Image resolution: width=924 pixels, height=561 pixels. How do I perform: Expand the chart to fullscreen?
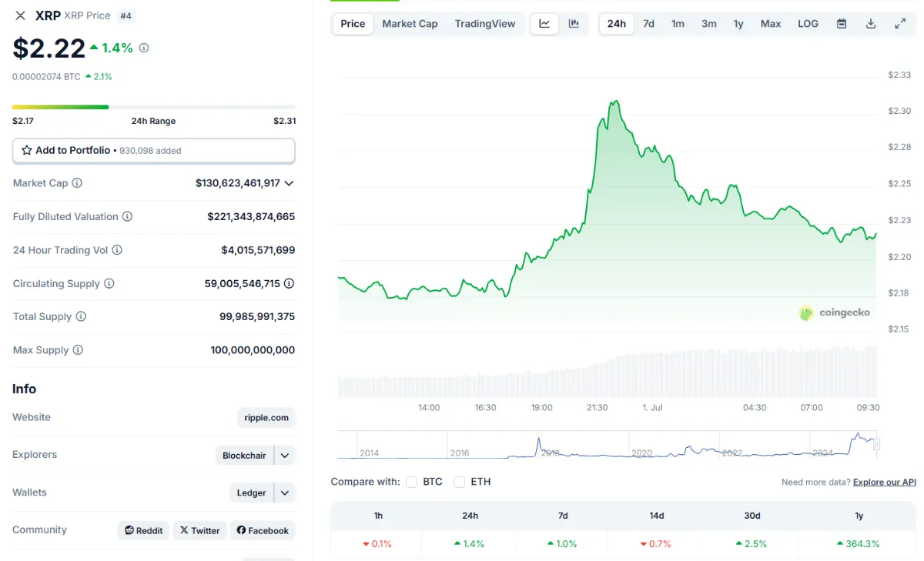[x=900, y=24]
